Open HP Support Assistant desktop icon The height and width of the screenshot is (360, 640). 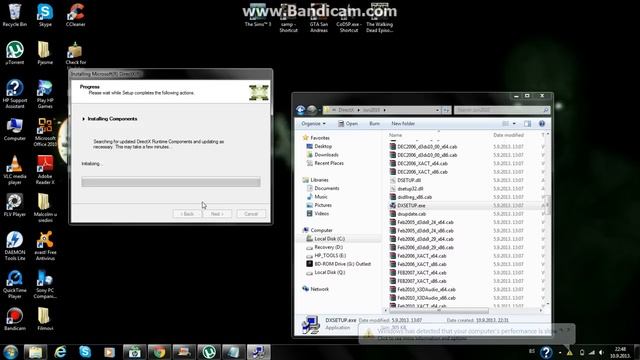[15, 94]
